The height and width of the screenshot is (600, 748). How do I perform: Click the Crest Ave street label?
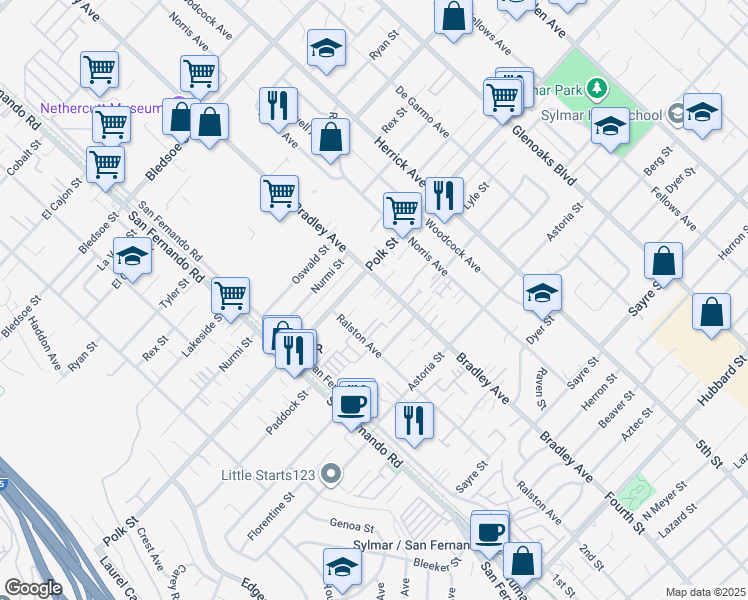coord(150,548)
